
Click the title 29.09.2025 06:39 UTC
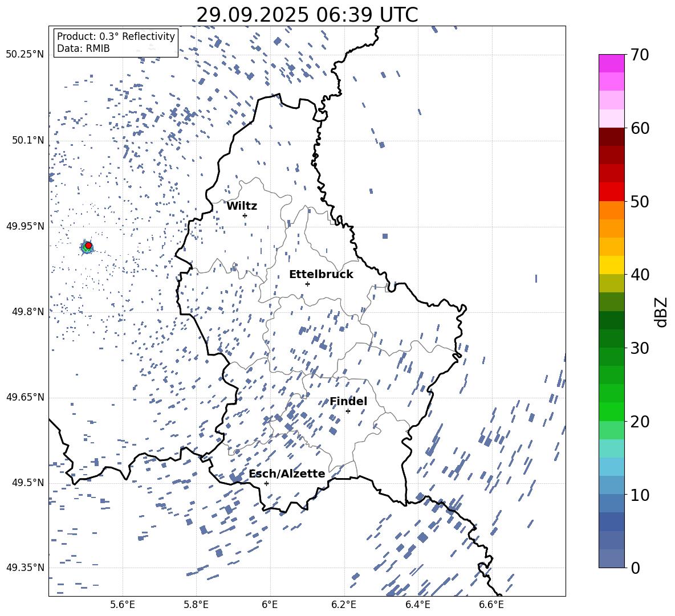(307, 15)
